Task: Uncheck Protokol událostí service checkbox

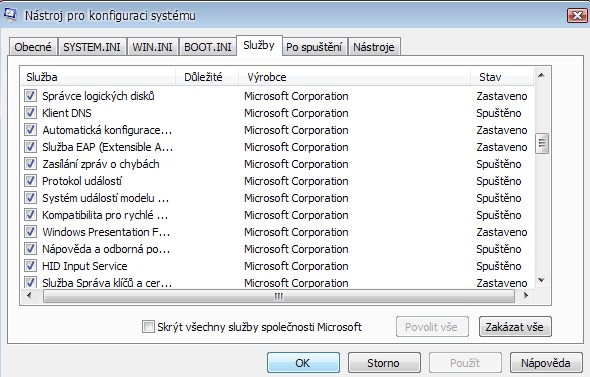Action: (x=30, y=181)
